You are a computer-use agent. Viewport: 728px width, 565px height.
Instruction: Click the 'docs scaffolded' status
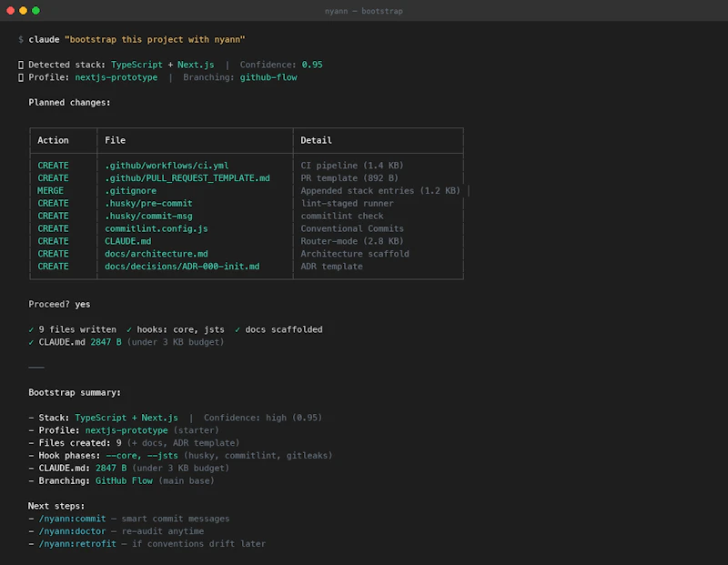pos(284,329)
